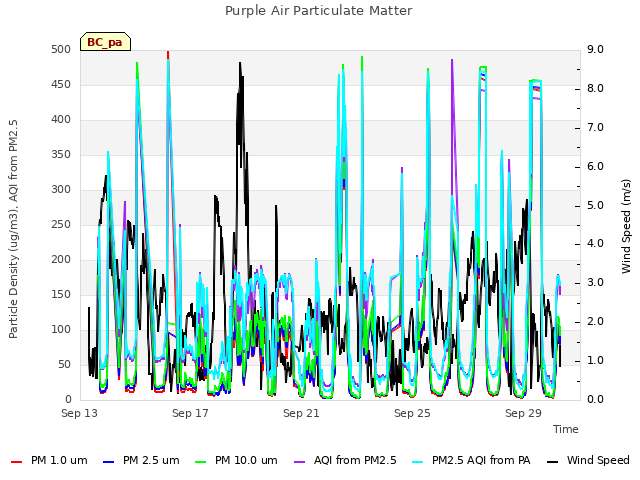Click the Sep 29 x-axis tick label
640x480 pixels.
pos(523,413)
